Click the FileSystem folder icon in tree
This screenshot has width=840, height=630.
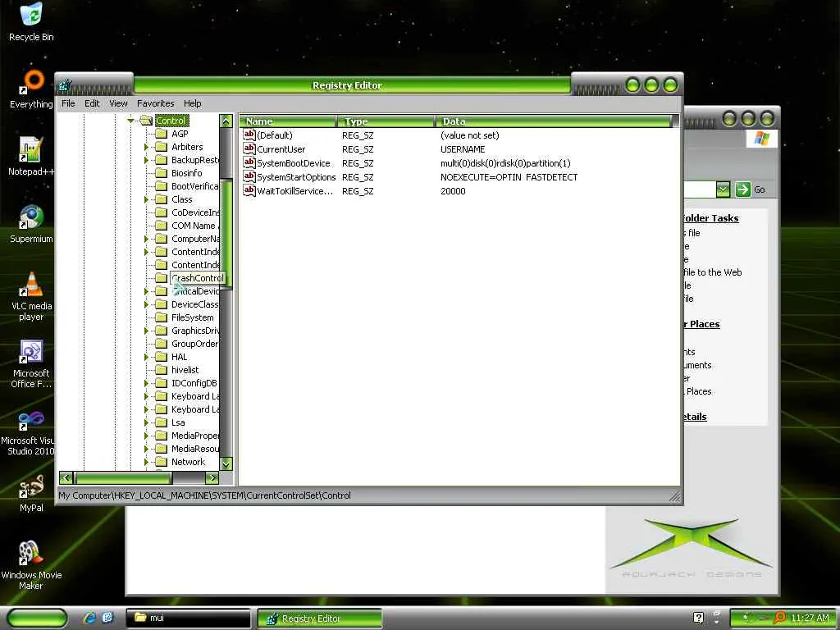[162, 317]
